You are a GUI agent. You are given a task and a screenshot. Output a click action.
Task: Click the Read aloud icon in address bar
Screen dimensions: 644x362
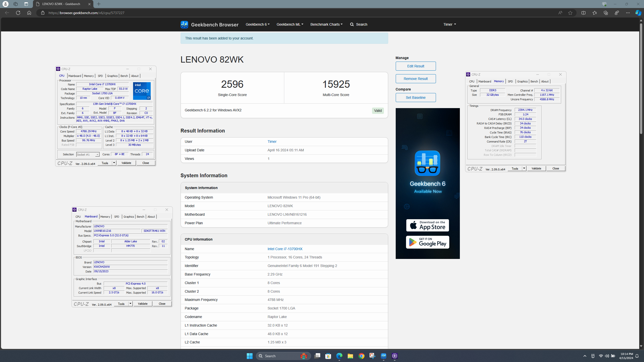(560, 13)
